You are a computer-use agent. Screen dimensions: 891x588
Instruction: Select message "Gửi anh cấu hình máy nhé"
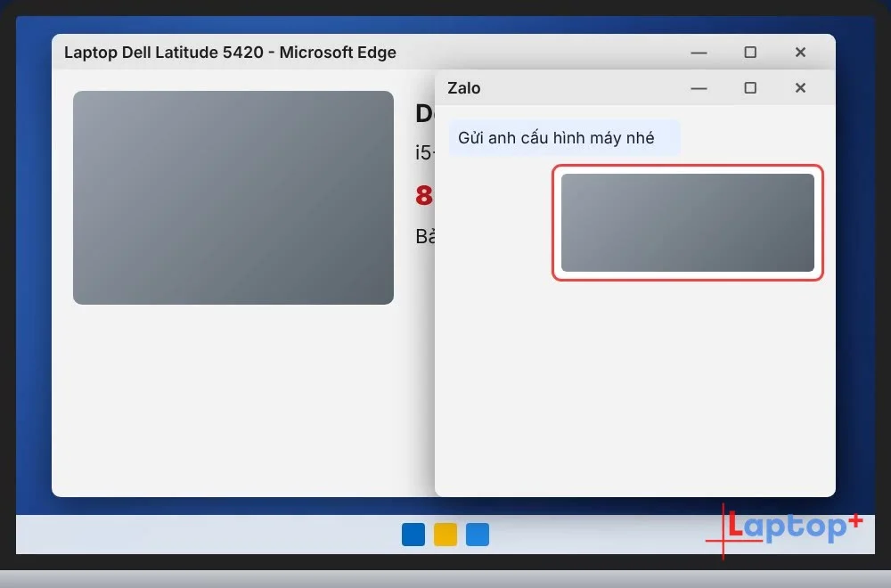564,137
